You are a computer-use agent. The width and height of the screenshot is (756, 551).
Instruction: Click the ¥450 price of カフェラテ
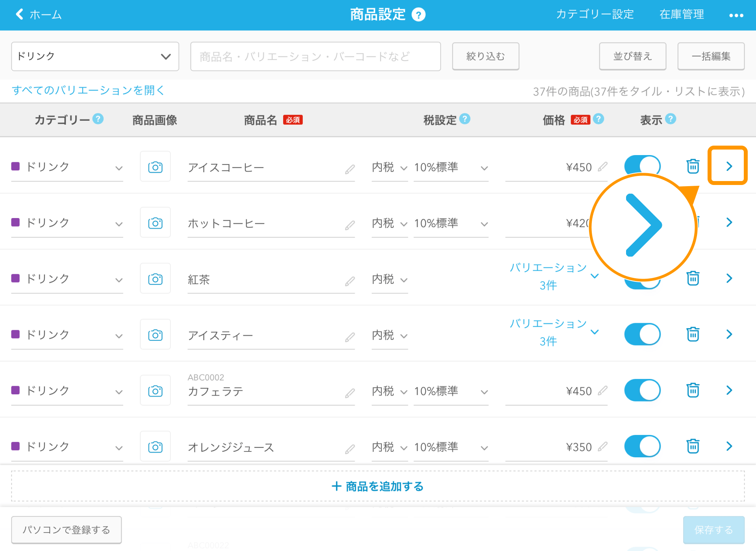579,391
